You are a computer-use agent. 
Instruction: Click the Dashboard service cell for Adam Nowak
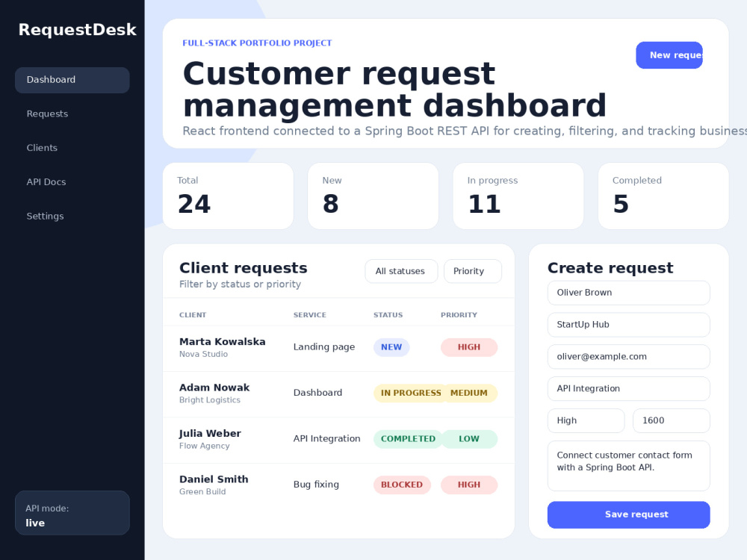(317, 393)
